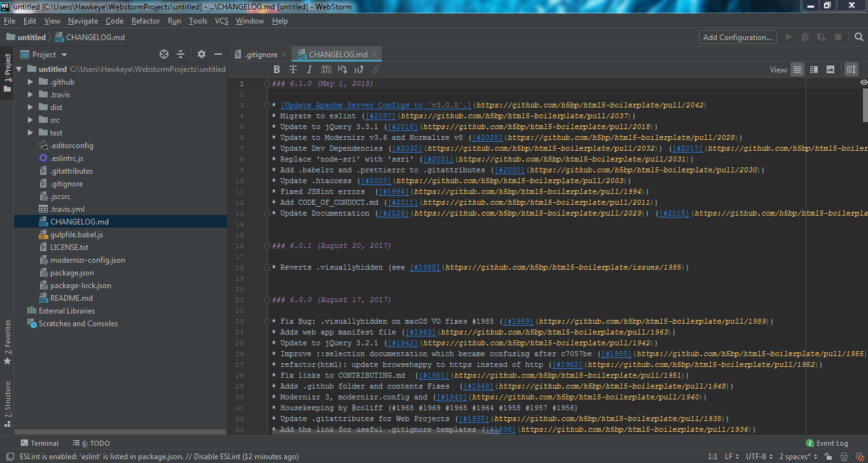Open 2: Favorites side tool tab

click(x=7, y=342)
